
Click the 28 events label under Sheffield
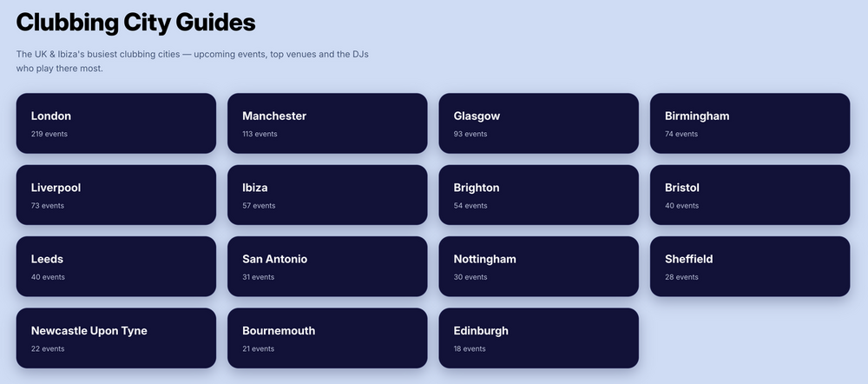681,277
